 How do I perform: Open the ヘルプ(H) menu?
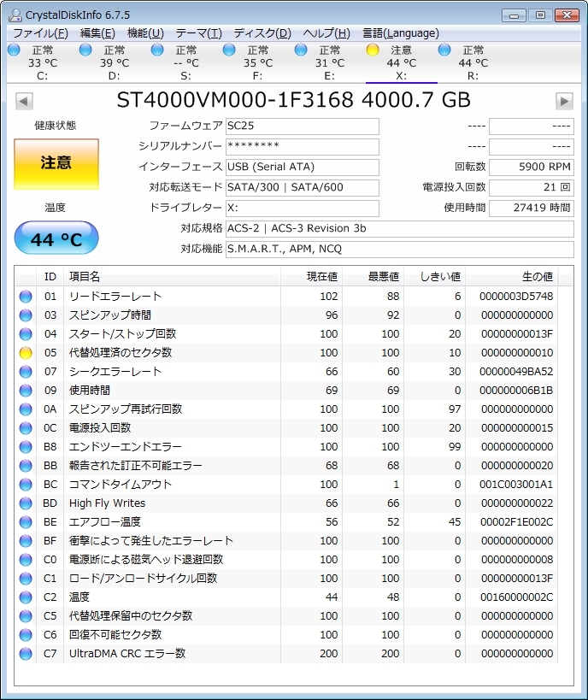326,33
